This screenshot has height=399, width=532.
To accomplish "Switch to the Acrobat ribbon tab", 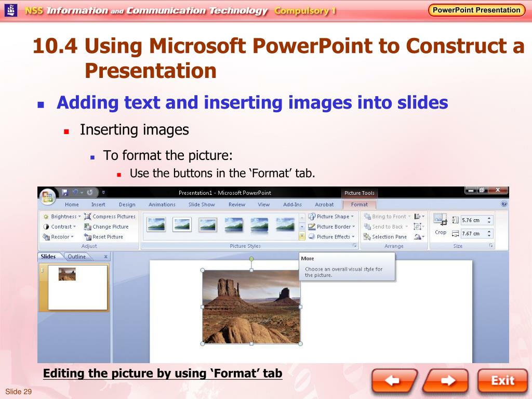I will click(324, 205).
